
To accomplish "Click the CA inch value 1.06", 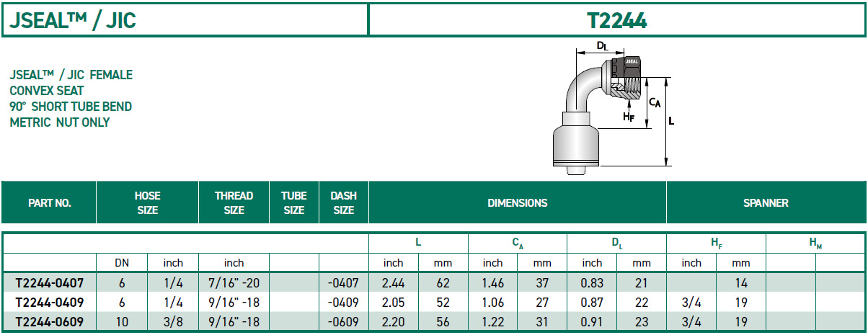I will (x=492, y=303).
